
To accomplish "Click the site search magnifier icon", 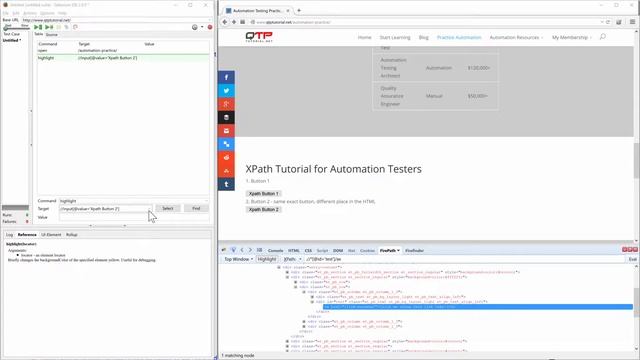I will [x=602, y=37].
